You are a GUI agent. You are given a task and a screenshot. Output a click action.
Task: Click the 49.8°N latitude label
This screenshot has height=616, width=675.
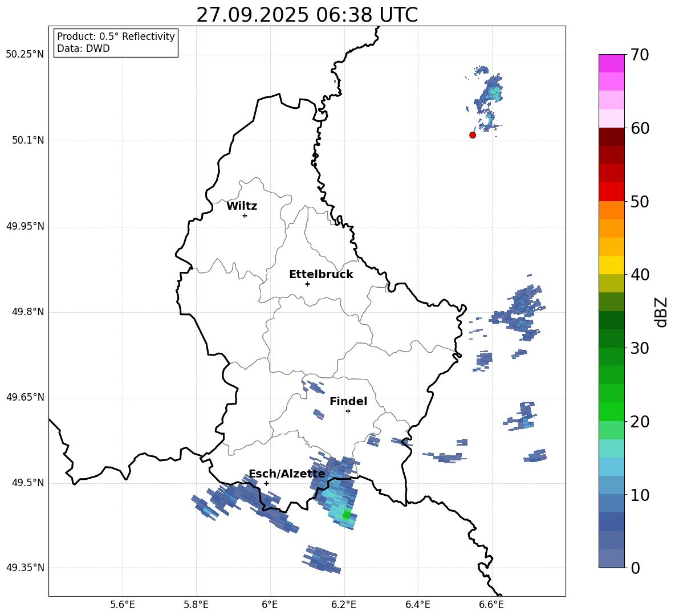point(28,312)
